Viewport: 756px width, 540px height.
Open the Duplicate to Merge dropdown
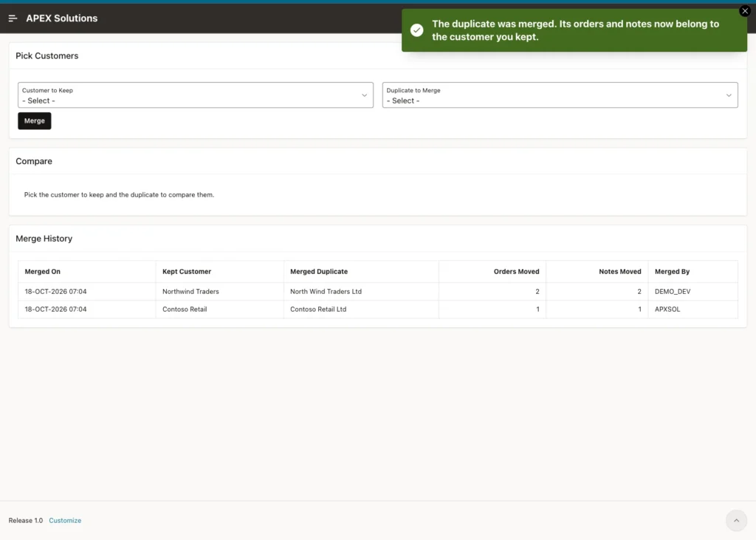560,95
